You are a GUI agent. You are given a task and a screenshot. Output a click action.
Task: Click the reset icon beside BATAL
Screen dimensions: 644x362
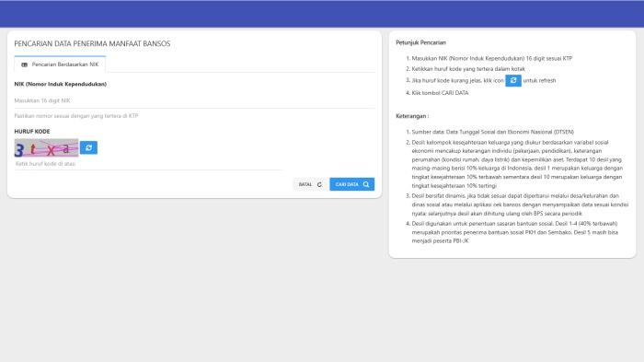pos(319,184)
